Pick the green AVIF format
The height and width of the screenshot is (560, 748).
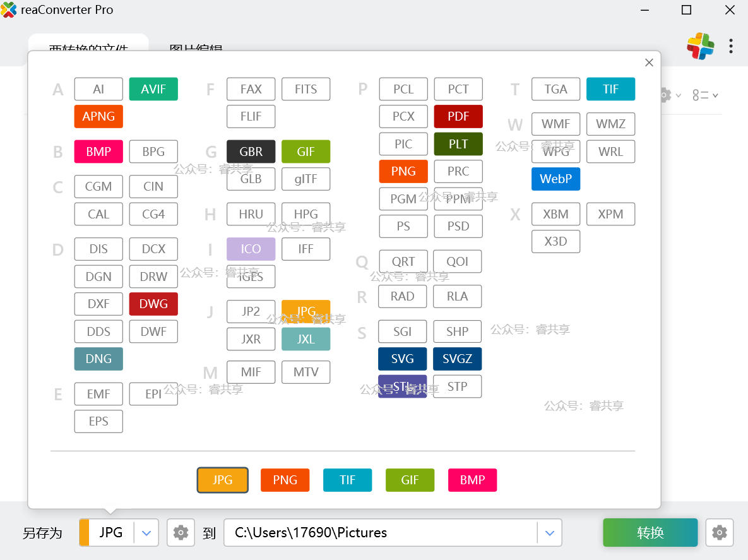tap(153, 89)
